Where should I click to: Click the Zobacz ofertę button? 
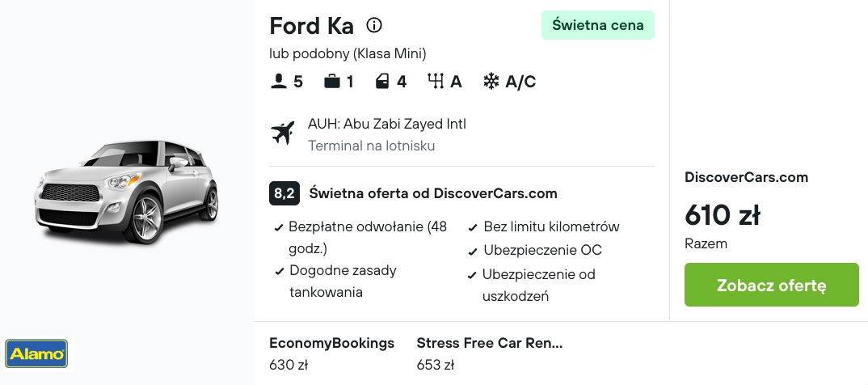pyautogui.click(x=771, y=285)
